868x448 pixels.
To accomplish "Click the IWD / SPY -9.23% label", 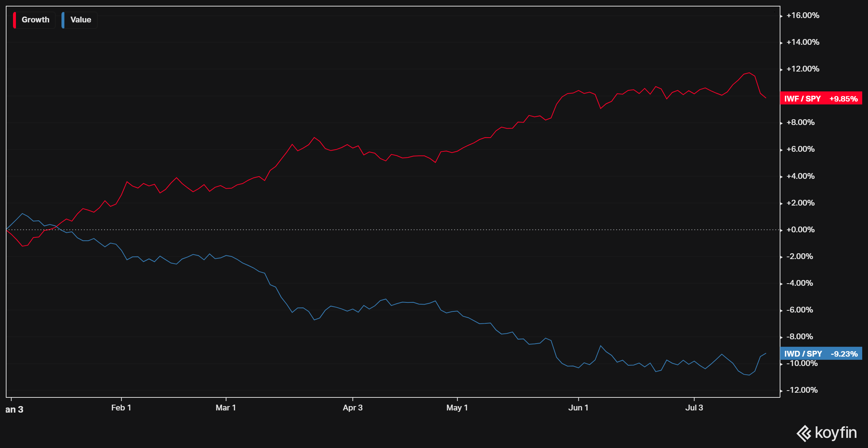I will (821, 354).
